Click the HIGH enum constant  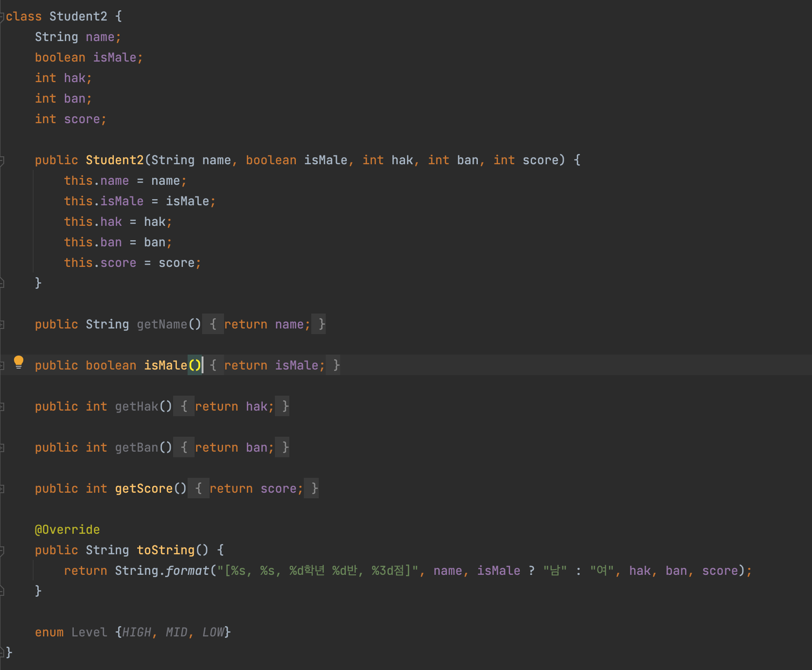tap(137, 632)
